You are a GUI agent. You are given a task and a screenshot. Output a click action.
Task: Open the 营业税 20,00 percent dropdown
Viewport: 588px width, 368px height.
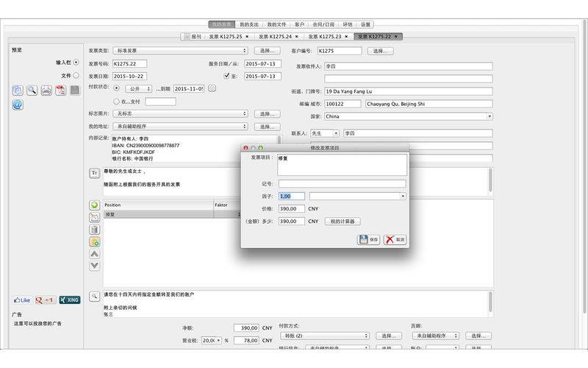point(212,340)
